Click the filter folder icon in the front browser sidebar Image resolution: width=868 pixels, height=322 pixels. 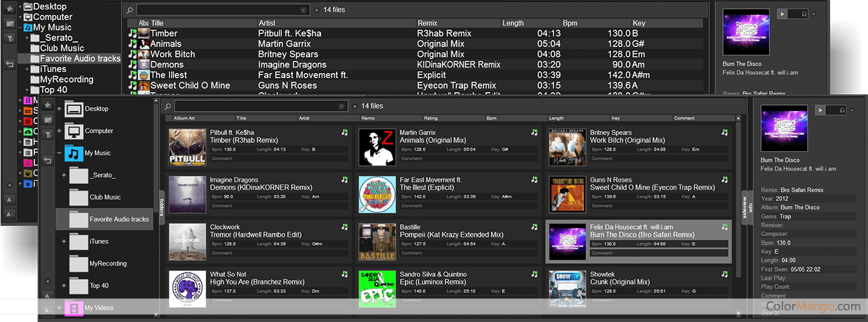pyautogui.click(x=48, y=134)
